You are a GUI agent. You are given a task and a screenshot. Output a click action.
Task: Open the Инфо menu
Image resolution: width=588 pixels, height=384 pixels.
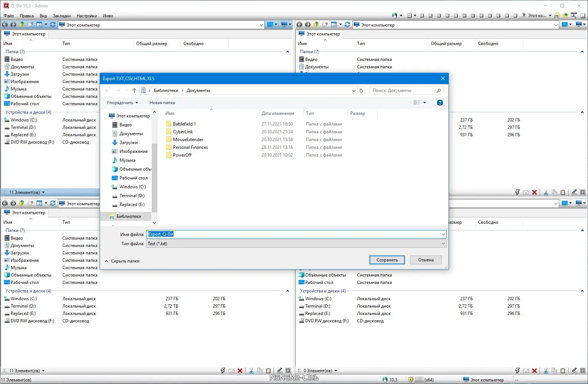108,16
